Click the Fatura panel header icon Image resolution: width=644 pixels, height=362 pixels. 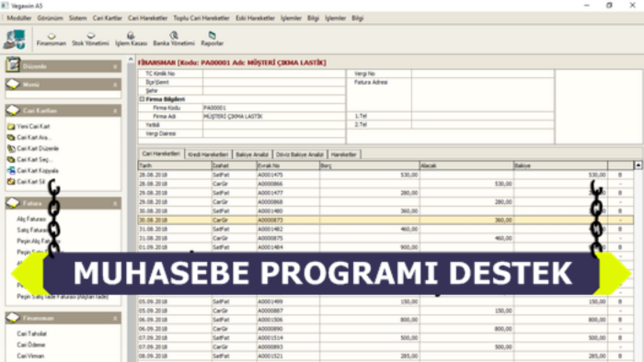[13, 203]
